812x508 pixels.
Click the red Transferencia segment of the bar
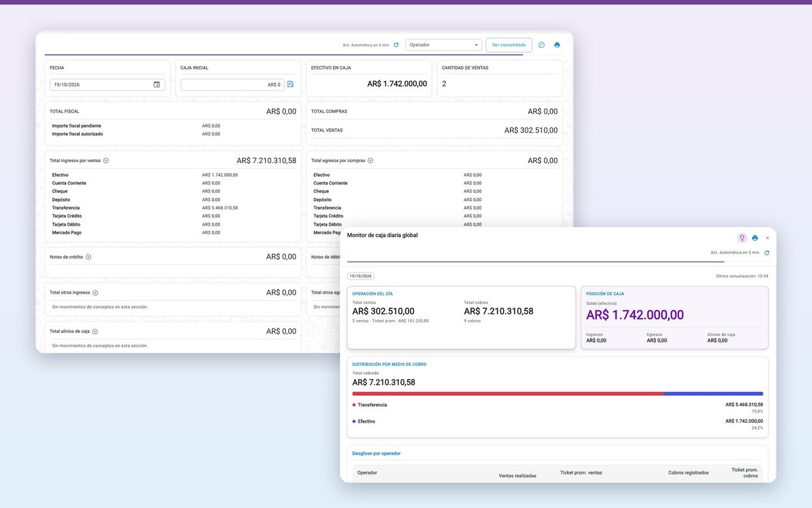[x=508, y=394]
